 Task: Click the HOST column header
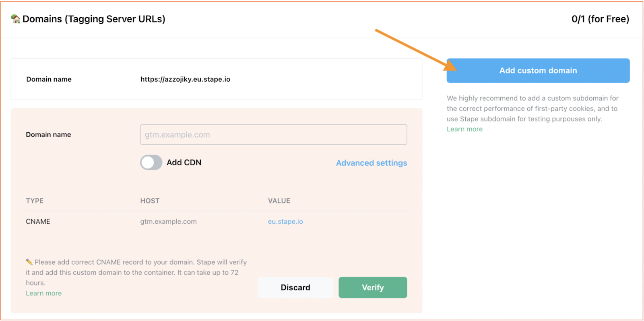[x=149, y=200]
